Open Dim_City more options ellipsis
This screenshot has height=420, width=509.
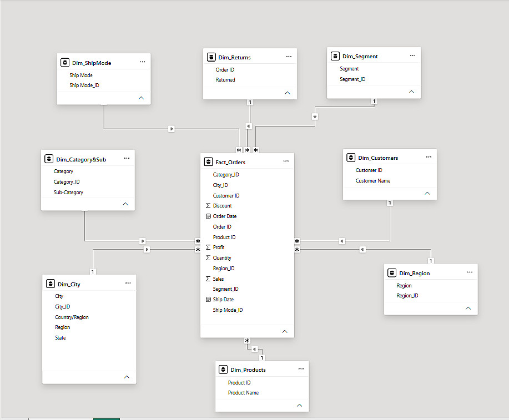click(x=128, y=283)
